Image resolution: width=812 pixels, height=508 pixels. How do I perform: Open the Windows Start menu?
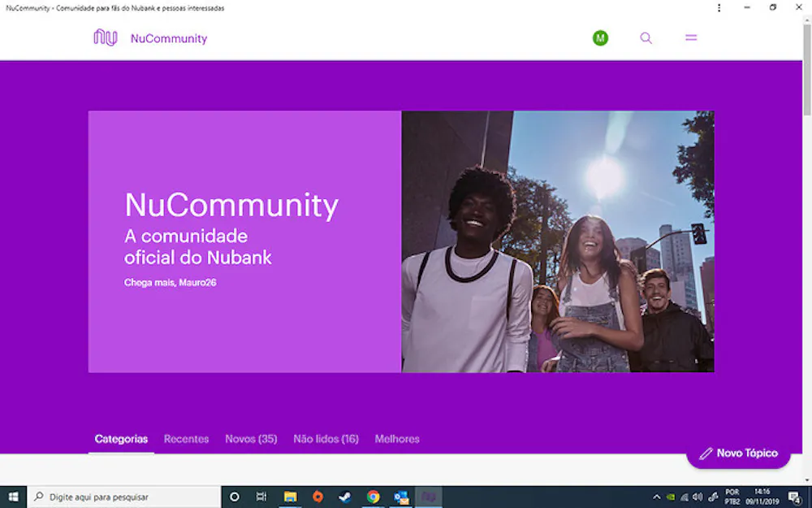(x=14, y=497)
